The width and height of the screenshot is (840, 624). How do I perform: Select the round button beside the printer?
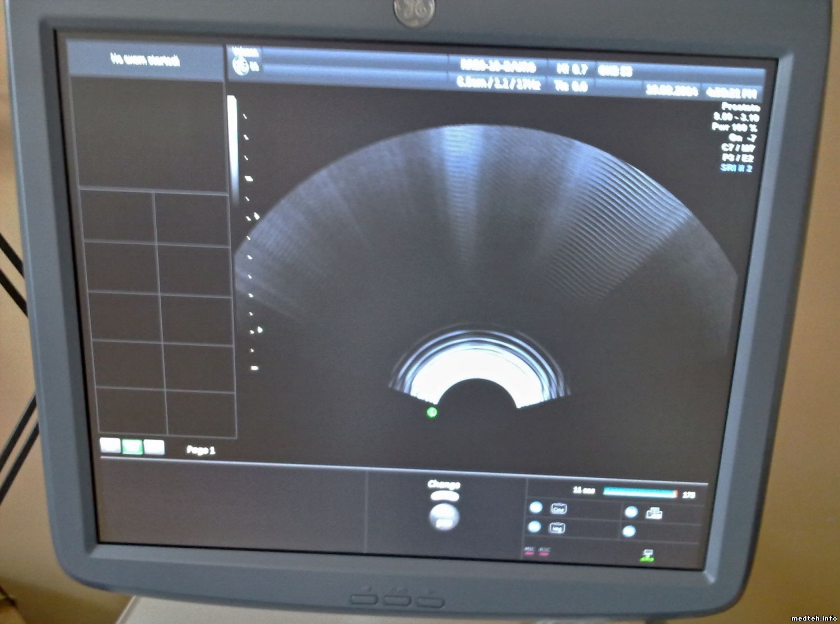pos(631,512)
